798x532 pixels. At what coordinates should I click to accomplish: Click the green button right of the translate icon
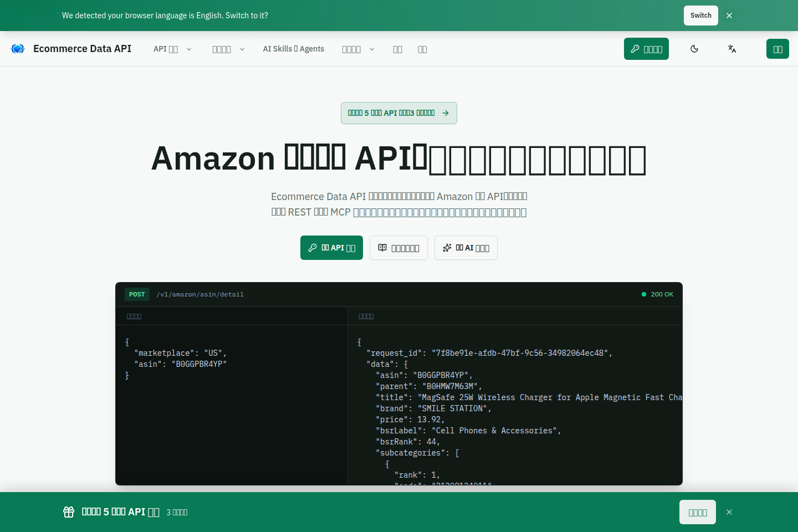click(x=777, y=49)
